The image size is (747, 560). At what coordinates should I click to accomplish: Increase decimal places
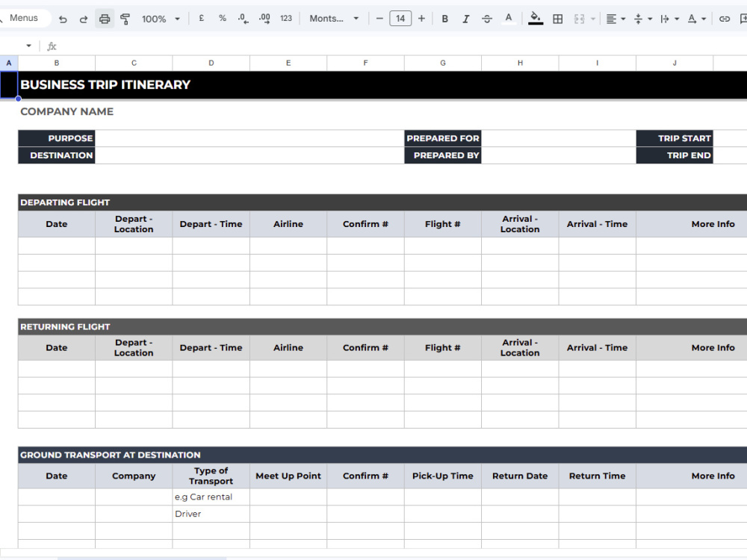pyautogui.click(x=264, y=19)
